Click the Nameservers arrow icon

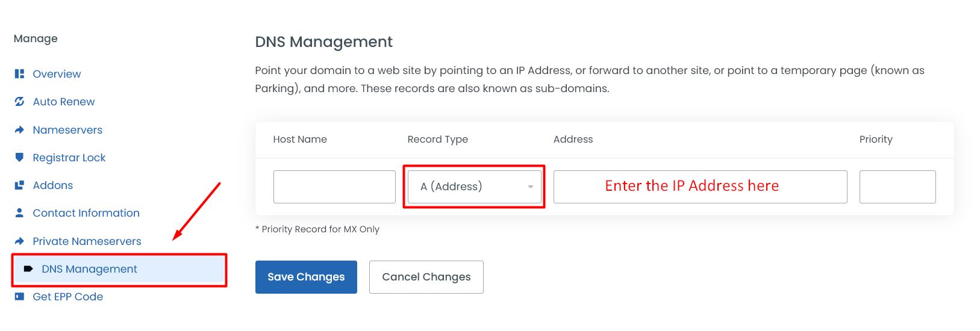(19, 130)
